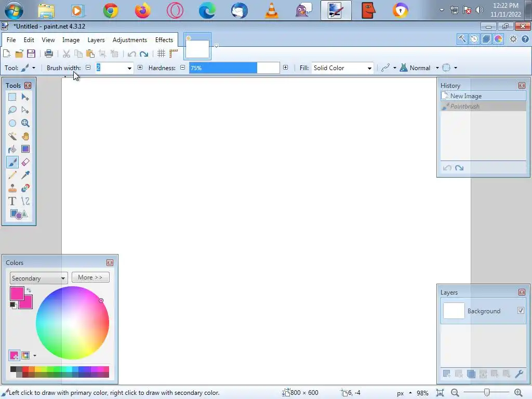
Task: Reset colors to black and white
Action: pyautogui.click(x=13, y=305)
